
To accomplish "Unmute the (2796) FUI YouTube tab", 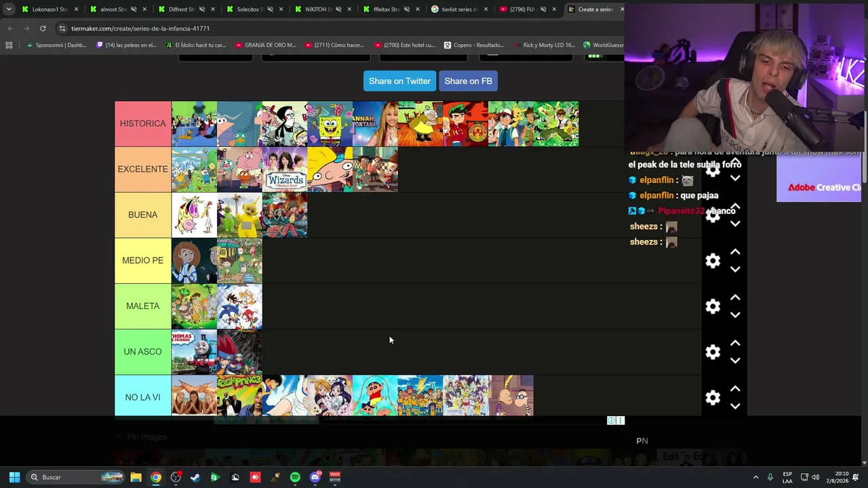I will point(542,9).
